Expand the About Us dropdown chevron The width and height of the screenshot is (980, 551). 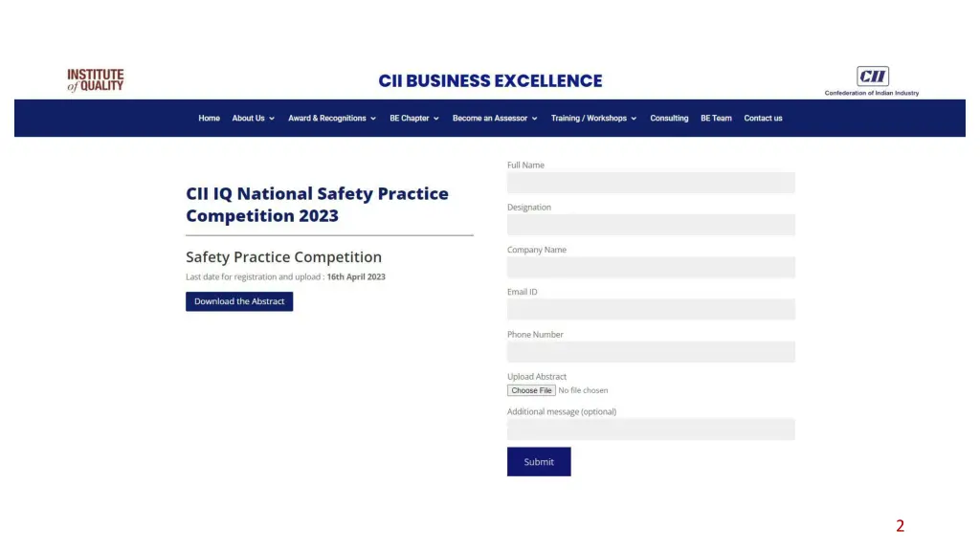pyautogui.click(x=272, y=119)
